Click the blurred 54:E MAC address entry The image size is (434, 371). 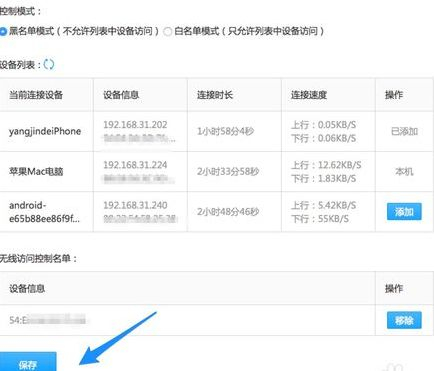tap(47, 320)
